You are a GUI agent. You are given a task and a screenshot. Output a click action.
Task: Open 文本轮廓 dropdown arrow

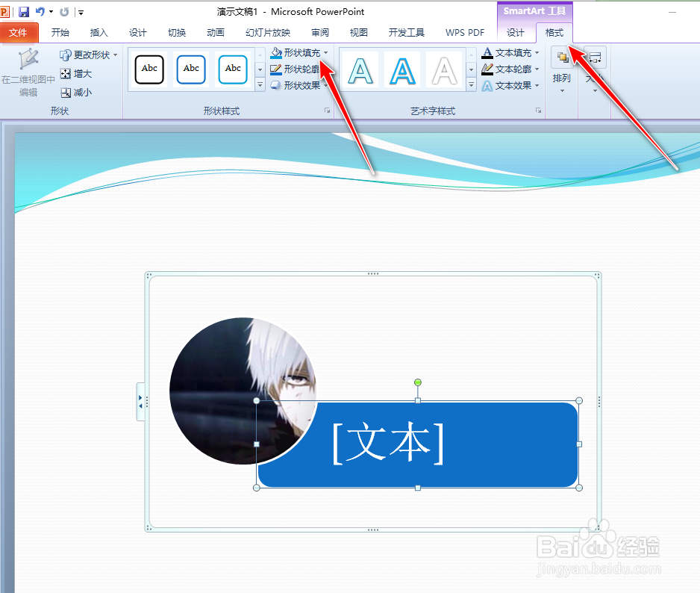537,69
